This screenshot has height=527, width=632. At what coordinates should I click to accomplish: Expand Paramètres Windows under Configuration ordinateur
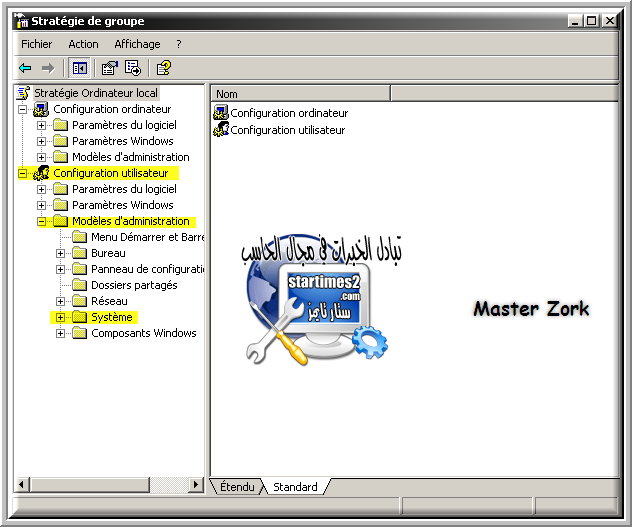tap(42, 141)
